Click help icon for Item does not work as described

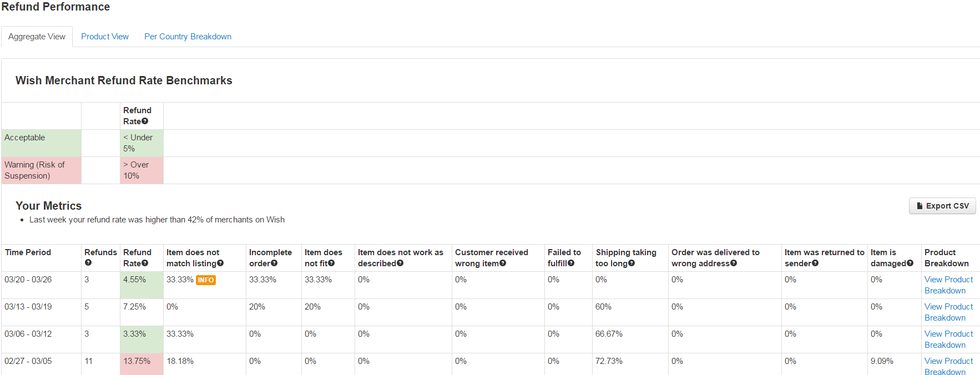tap(400, 263)
